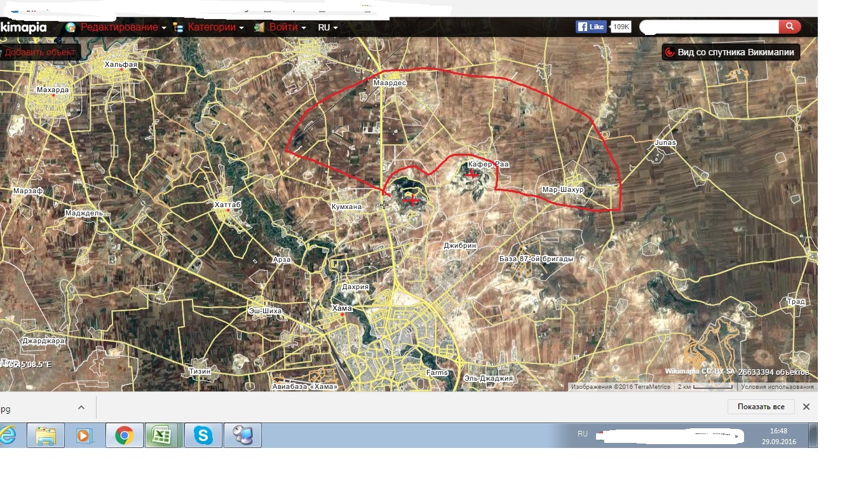Focus the Wikimapia search input field
868x488 pixels.
[x=709, y=27]
